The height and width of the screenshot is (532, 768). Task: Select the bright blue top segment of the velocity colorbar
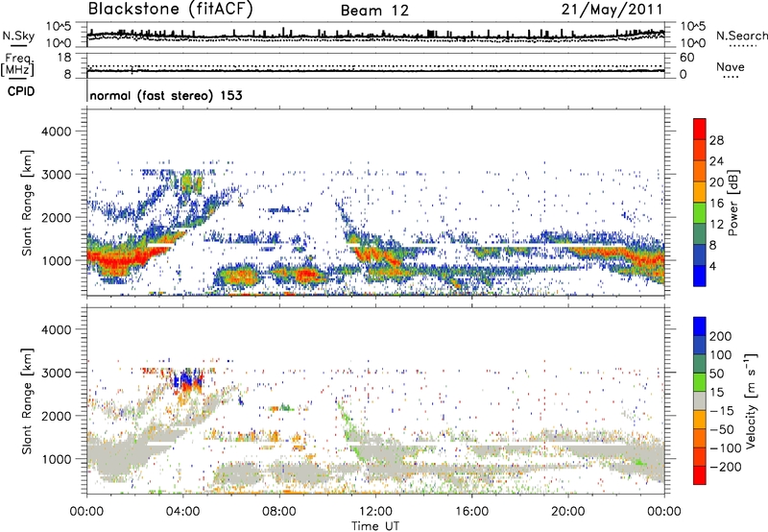click(700, 326)
